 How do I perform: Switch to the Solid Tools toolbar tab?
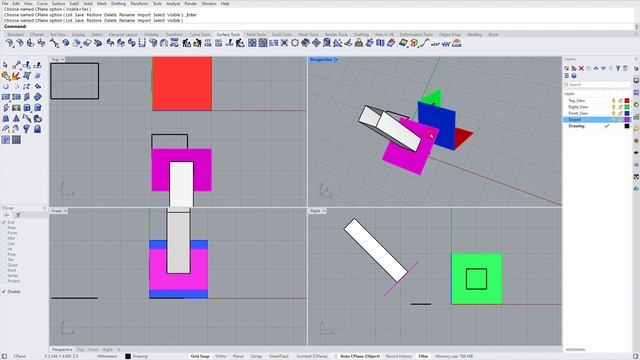click(256, 35)
